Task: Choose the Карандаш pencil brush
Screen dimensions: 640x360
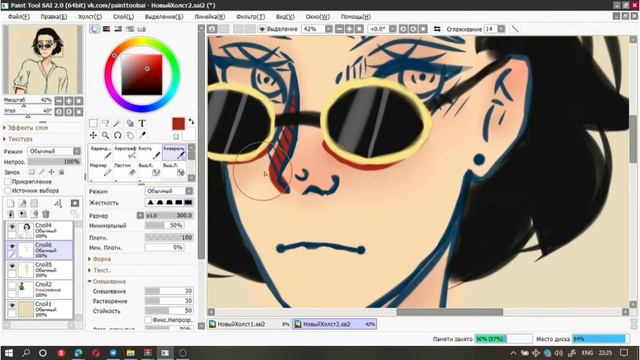Action: coord(101,152)
